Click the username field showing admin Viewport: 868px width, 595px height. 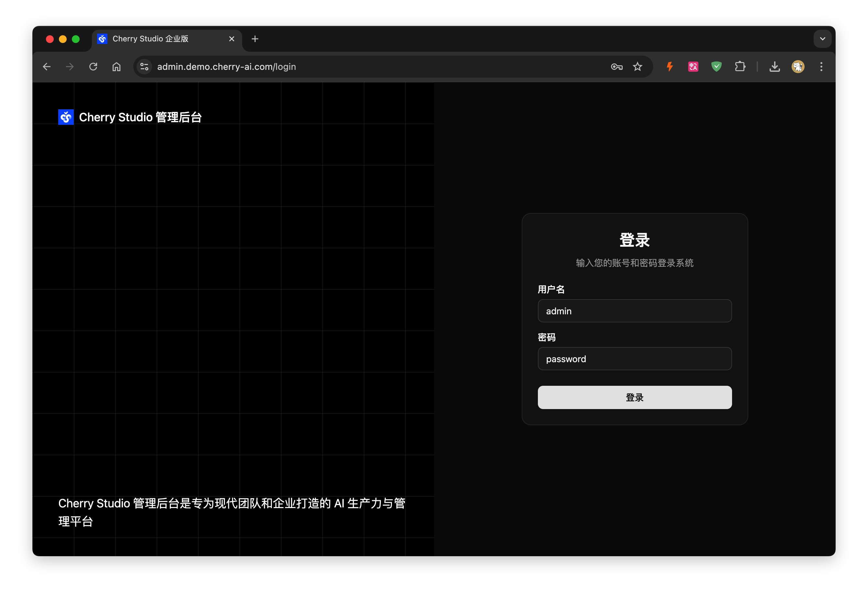(635, 311)
